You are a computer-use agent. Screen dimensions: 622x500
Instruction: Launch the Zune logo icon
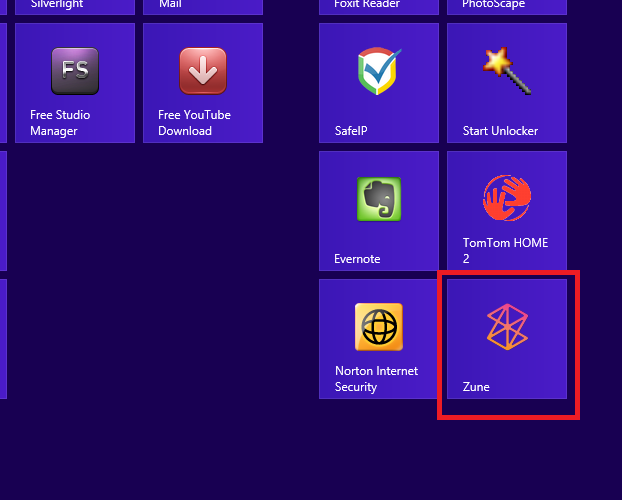(x=507, y=327)
